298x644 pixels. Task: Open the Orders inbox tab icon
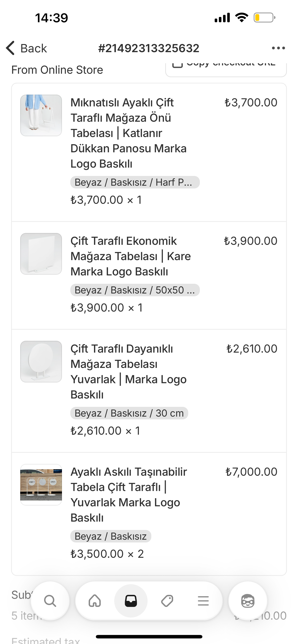pos(131,601)
